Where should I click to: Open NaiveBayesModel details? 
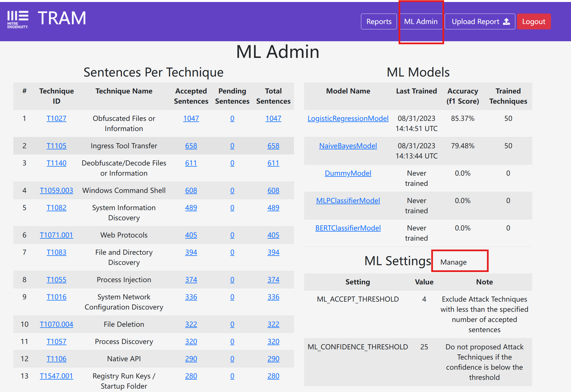(348, 146)
